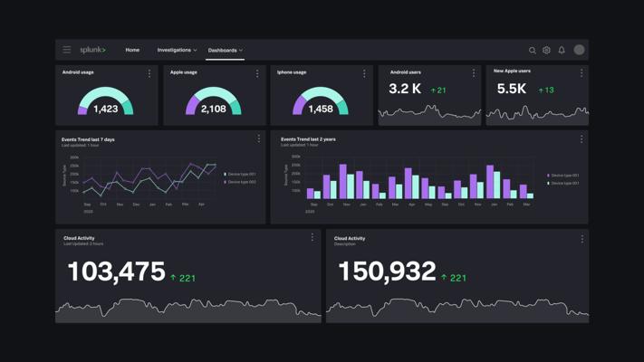
Task: Open settings via the gear icon
Action: (x=546, y=50)
